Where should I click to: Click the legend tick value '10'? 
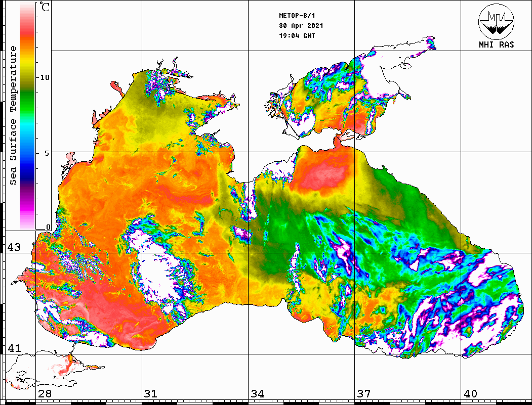click(x=45, y=77)
